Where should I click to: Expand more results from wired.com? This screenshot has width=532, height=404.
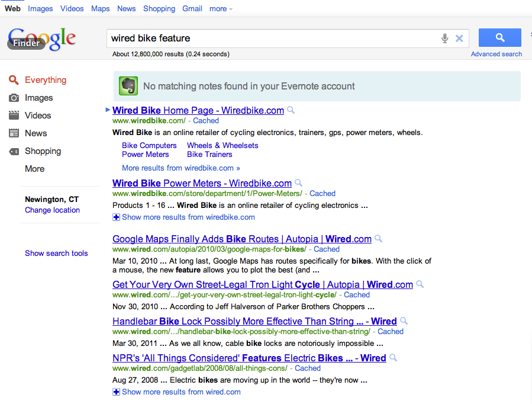pos(116,392)
